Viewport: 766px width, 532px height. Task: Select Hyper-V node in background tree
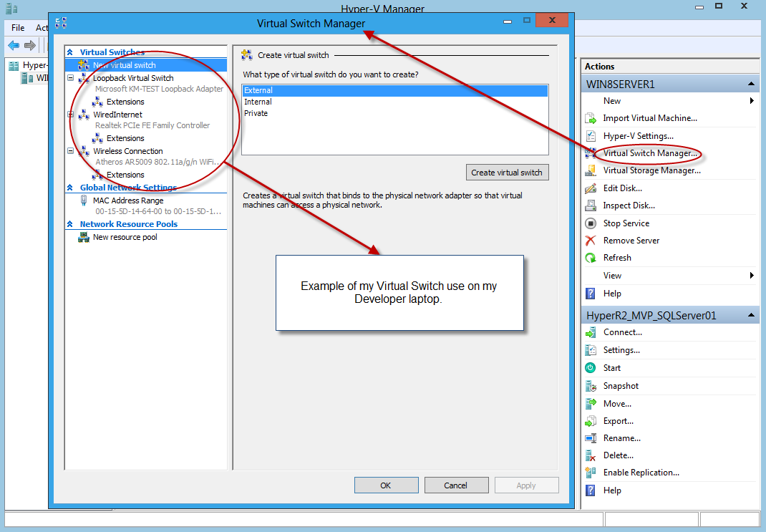29,65
